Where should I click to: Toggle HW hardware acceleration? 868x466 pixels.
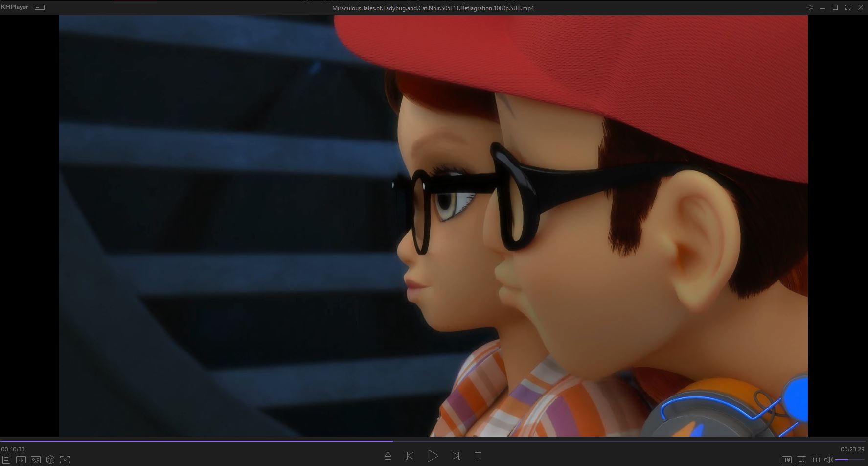click(787, 460)
